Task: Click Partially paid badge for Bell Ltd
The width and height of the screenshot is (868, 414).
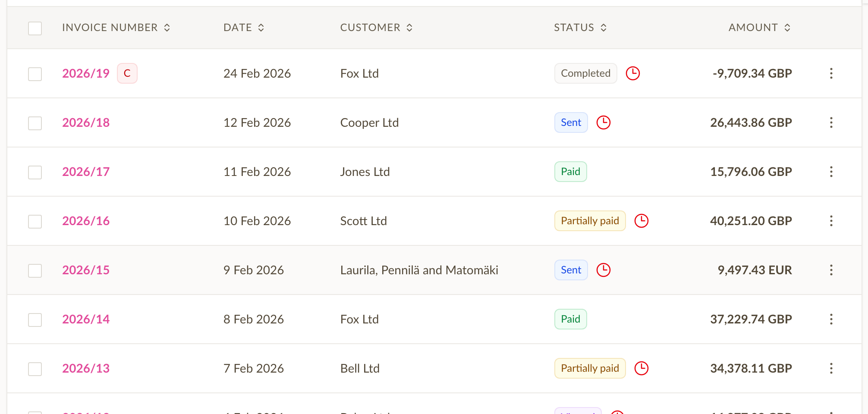Action: (590, 368)
